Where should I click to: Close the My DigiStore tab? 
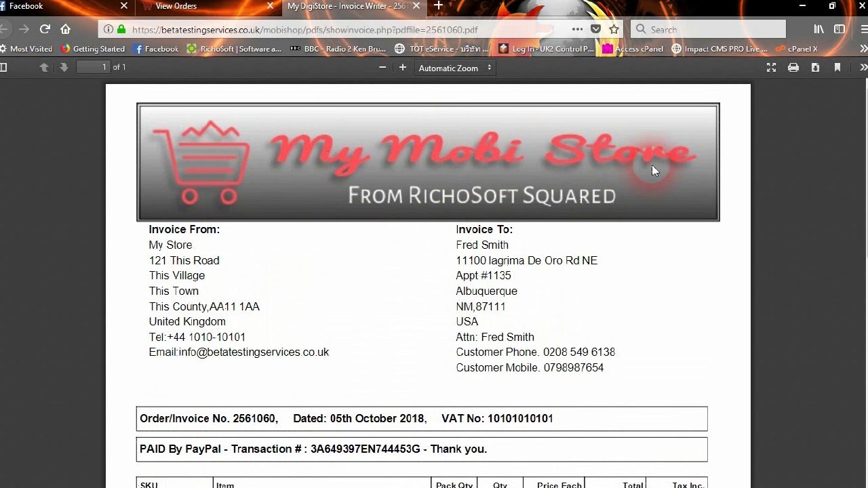click(416, 5)
